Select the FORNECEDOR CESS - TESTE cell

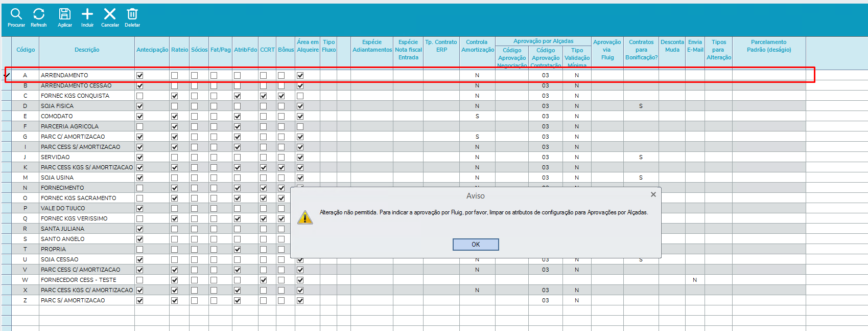click(87, 280)
